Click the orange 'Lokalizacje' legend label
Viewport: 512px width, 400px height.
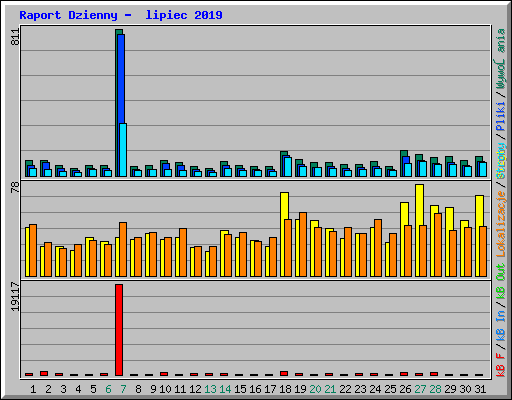[x=501, y=224]
